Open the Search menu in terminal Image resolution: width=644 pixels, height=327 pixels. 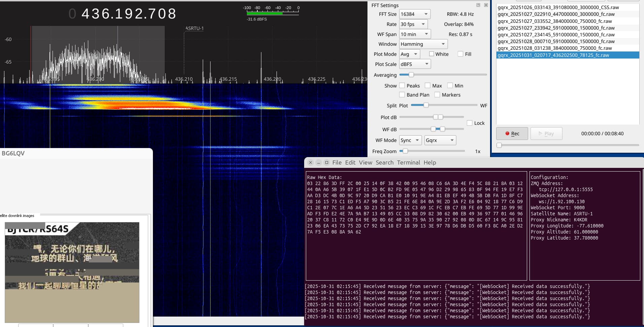pos(384,162)
